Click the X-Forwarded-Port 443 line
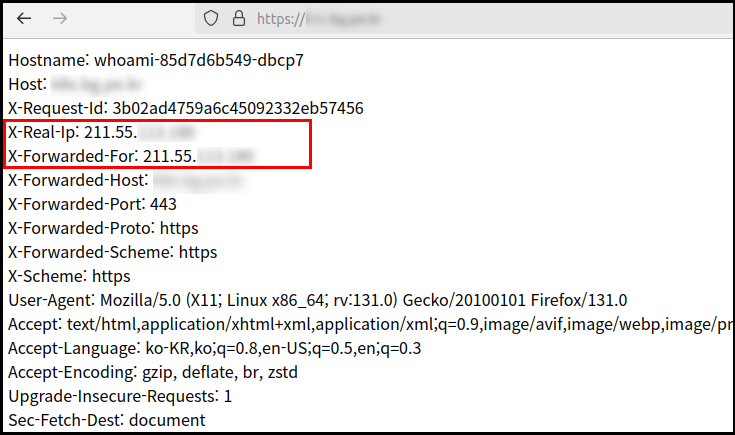This screenshot has height=435, width=735. click(x=92, y=204)
